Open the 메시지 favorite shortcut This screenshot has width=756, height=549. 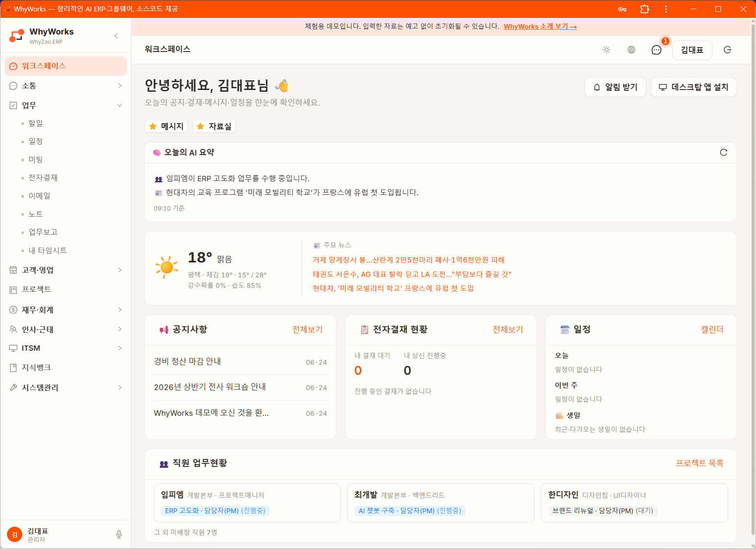[166, 126]
